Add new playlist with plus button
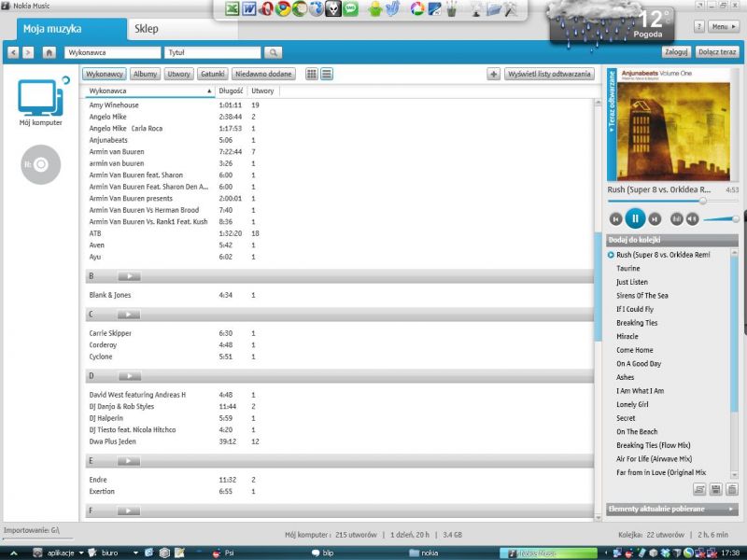This screenshot has height=560, width=747. pos(494,74)
